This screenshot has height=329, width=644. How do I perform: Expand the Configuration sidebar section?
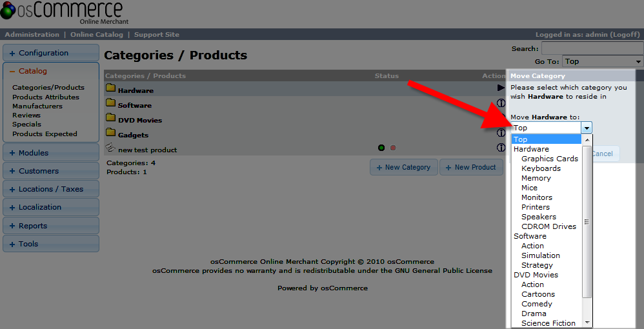pyautogui.click(x=50, y=53)
